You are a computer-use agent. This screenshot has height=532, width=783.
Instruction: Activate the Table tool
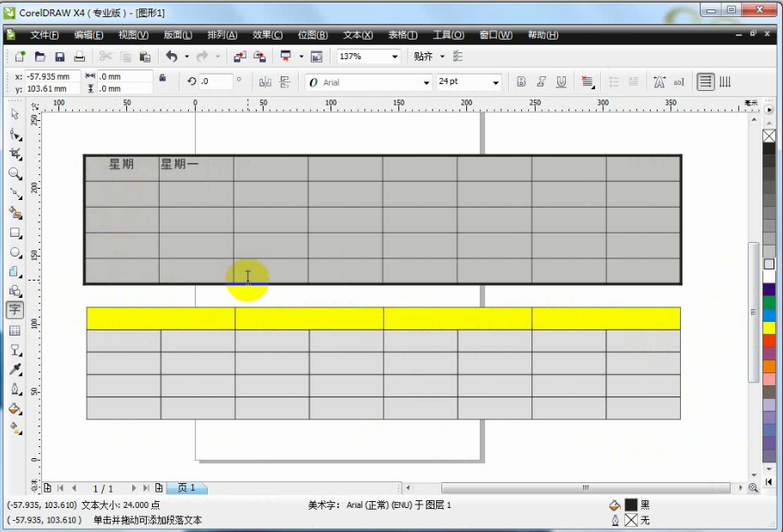pos(15,330)
